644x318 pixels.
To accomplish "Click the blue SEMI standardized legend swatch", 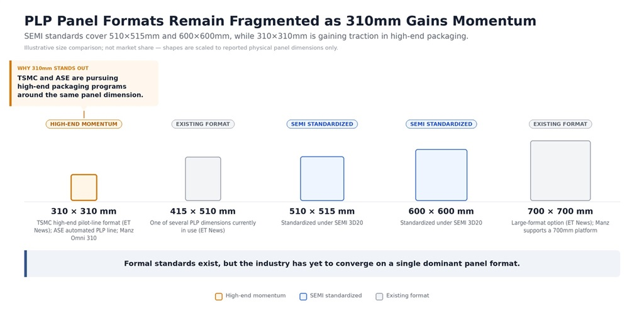I will (x=303, y=296).
